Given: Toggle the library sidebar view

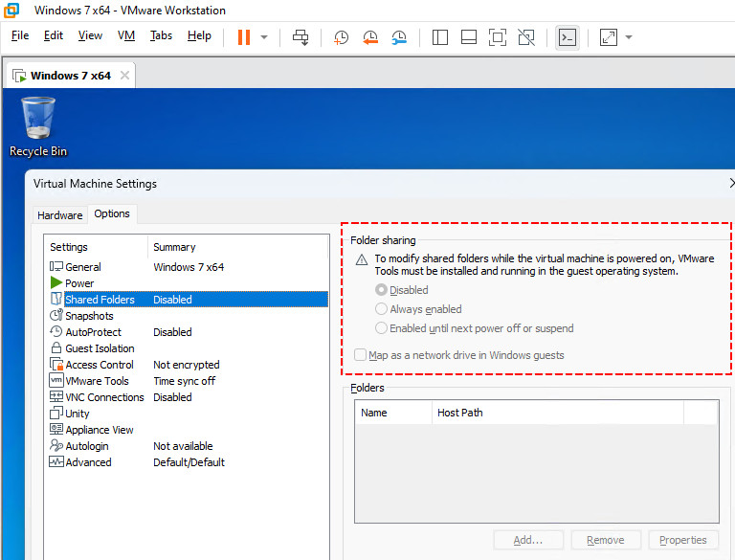Looking at the screenshot, I should [x=439, y=37].
